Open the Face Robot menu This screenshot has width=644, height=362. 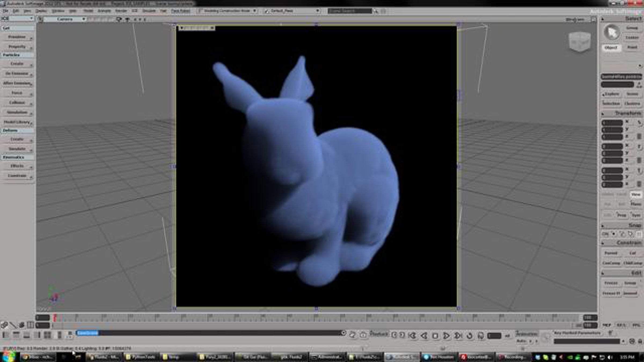coord(181,11)
